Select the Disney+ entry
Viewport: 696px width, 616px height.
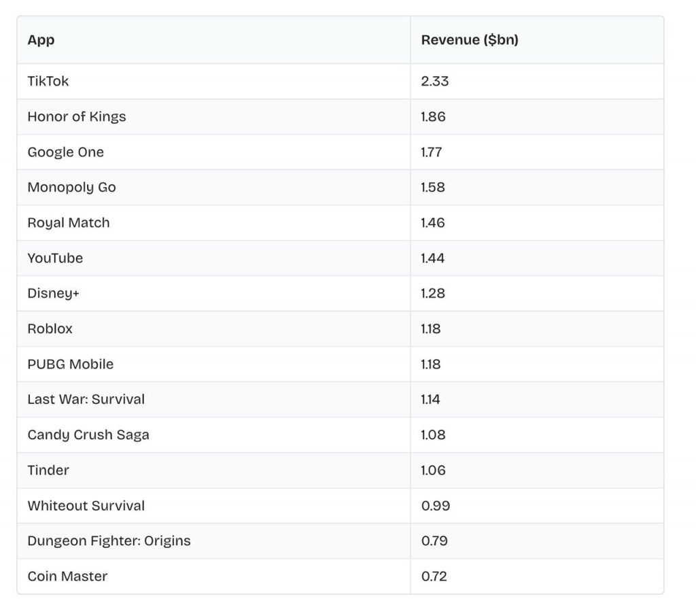coord(54,293)
